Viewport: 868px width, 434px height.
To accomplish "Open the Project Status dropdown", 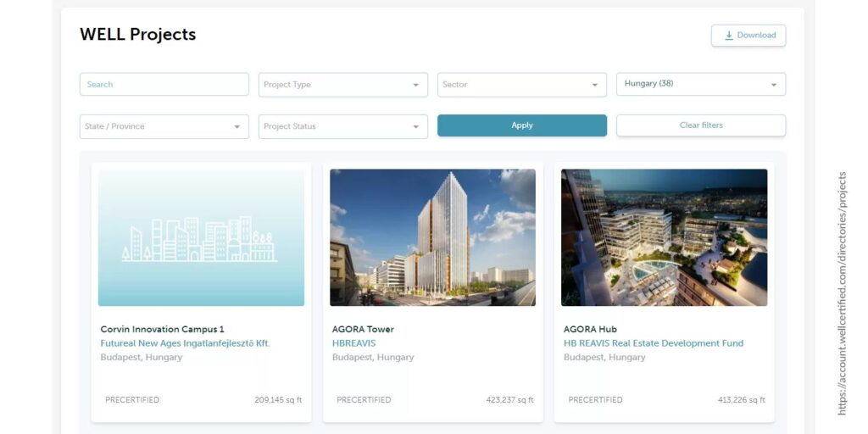I will 342,126.
